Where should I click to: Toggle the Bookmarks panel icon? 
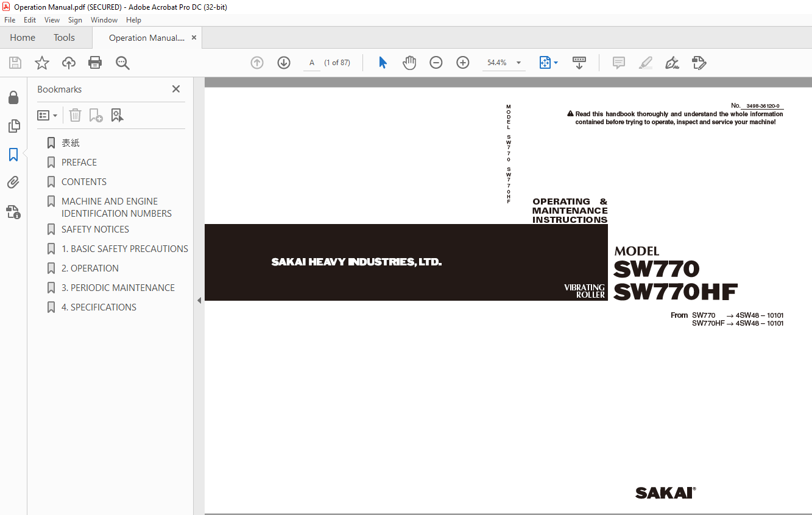pyautogui.click(x=13, y=155)
